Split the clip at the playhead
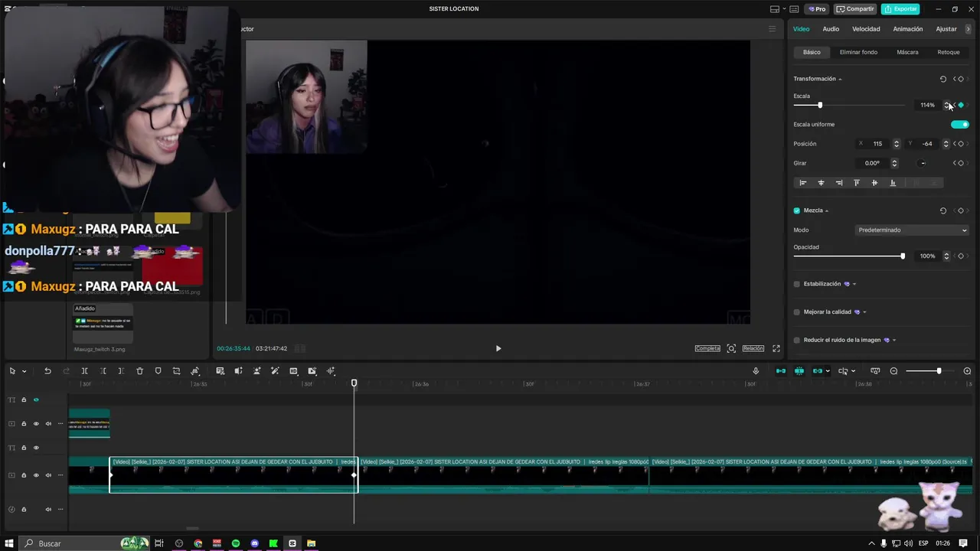 click(x=85, y=371)
